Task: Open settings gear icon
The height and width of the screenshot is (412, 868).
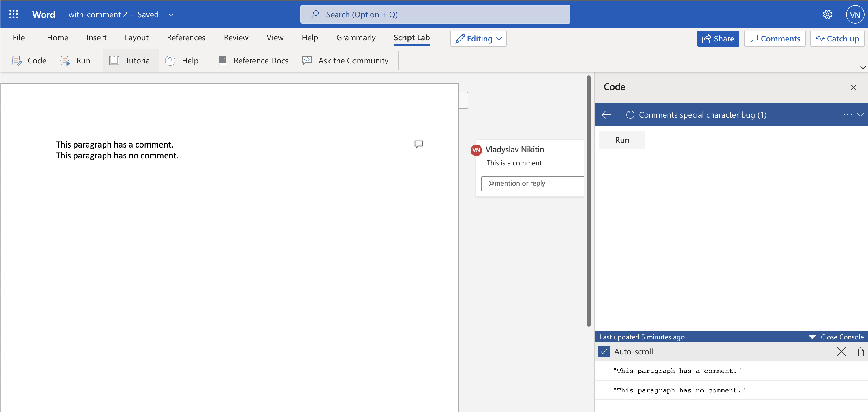Action: point(827,14)
